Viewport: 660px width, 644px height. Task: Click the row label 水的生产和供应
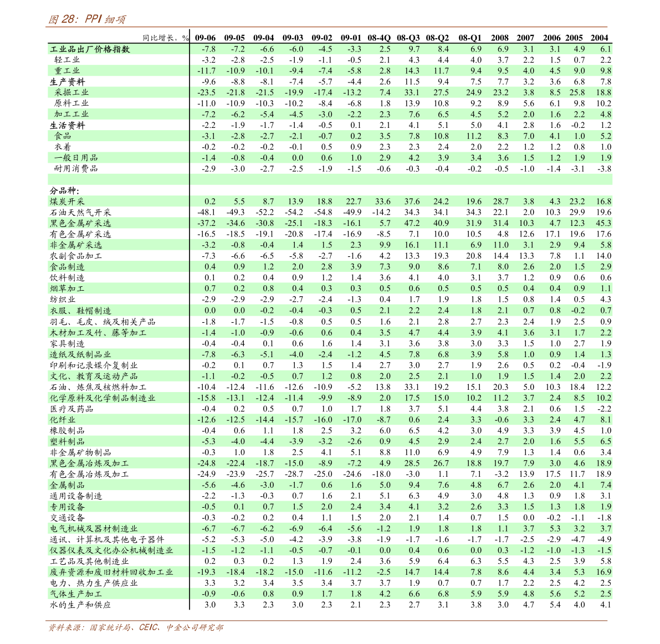(x=80, y=605)
